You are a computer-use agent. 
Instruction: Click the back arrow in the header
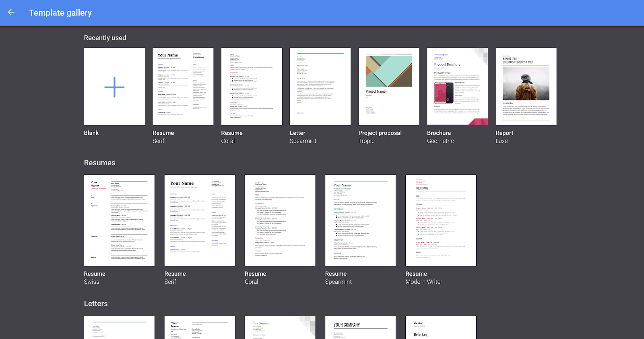coord(11,12)
